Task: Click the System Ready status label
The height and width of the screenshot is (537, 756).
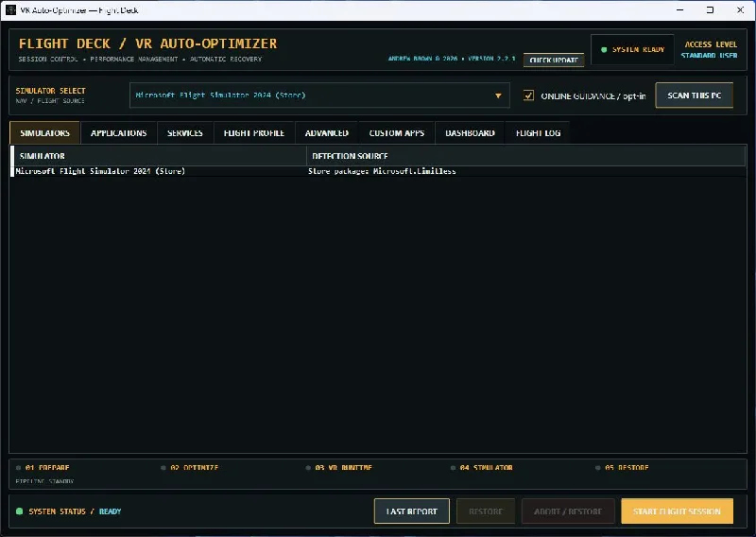Action: pos(639,50)
